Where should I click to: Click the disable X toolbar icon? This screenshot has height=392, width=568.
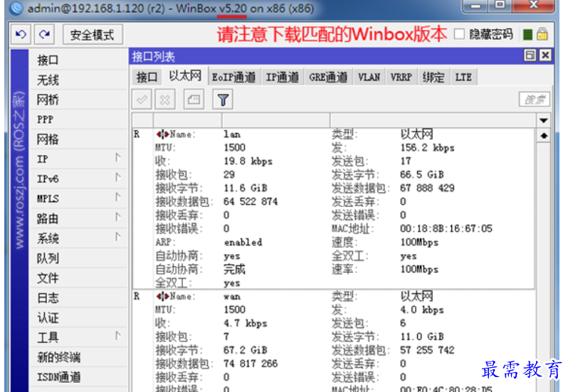coord(165,100)
